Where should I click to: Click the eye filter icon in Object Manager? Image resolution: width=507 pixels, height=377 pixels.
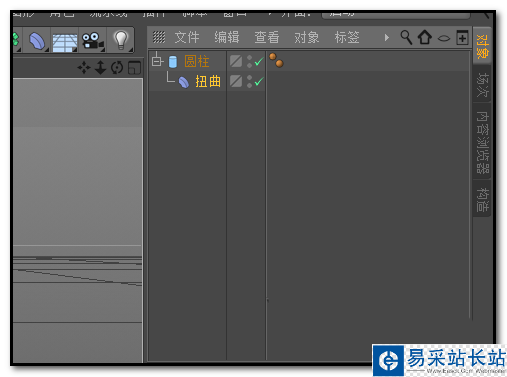(444, 38)
